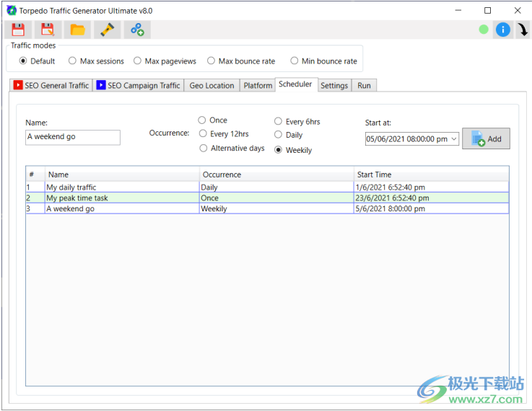This screenshot has width=532, height=411.
Task: Click the blue links-with-plus toolbar icon
Action: point(137,30)
